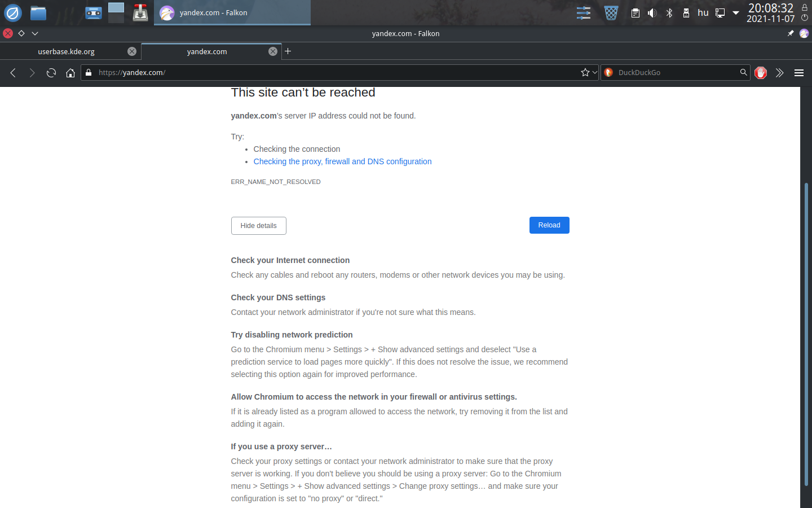Image resolution: width=812 pixels, height=508 pixels.
Task: Expand hidden system tray icons
Action: coord(736,12)
